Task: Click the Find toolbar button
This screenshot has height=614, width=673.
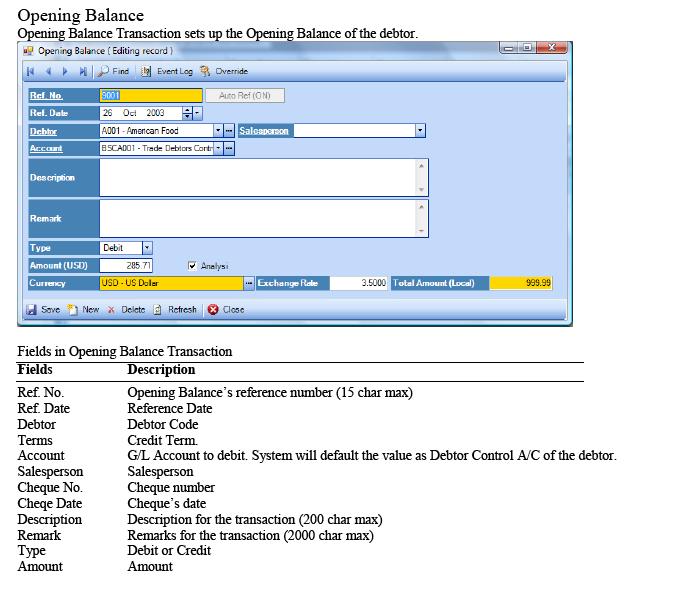Action: click(114, 72)
